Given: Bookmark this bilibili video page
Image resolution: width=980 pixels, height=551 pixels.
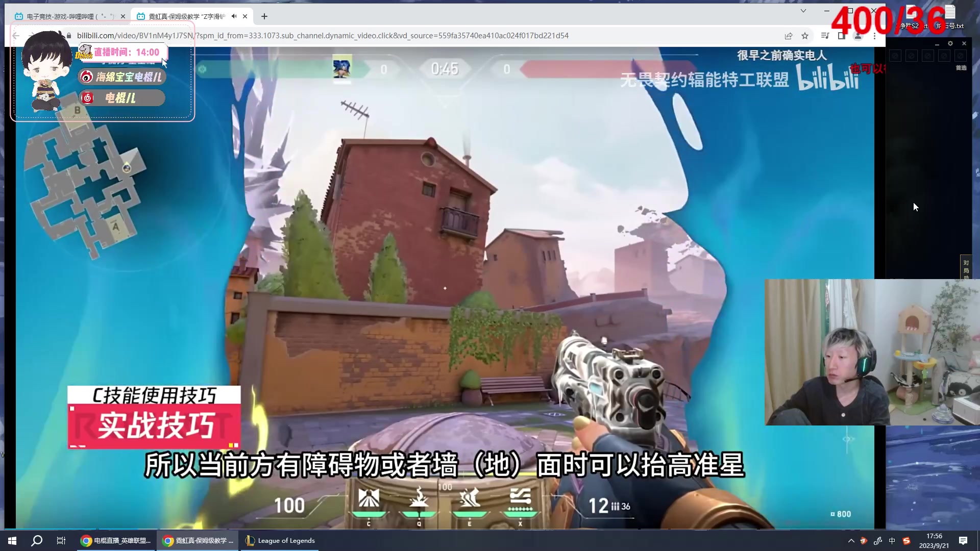Looking at the screenshot, I should click(x=805, y=36).
